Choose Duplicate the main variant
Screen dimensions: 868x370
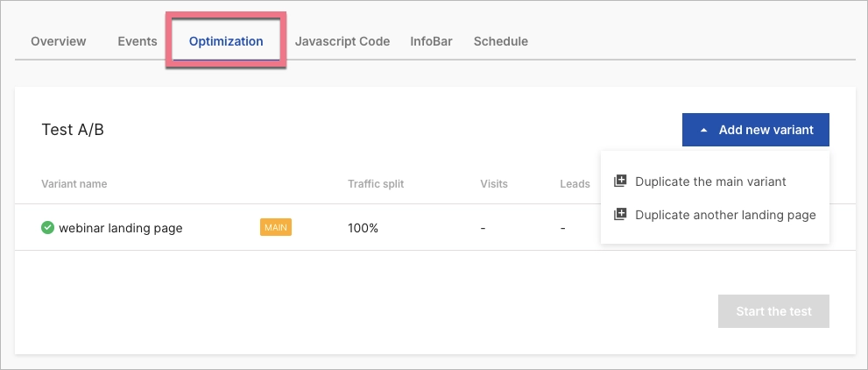[x=710, y=181]
